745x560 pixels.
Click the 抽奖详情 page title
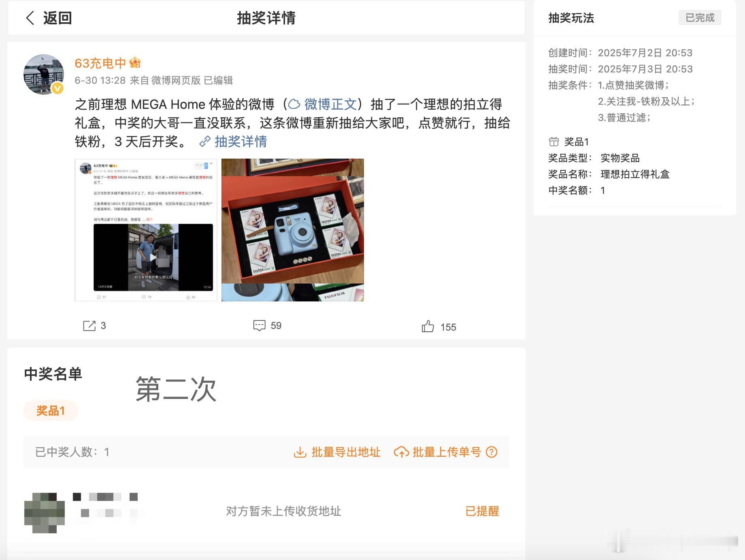[x=266, y=18]
